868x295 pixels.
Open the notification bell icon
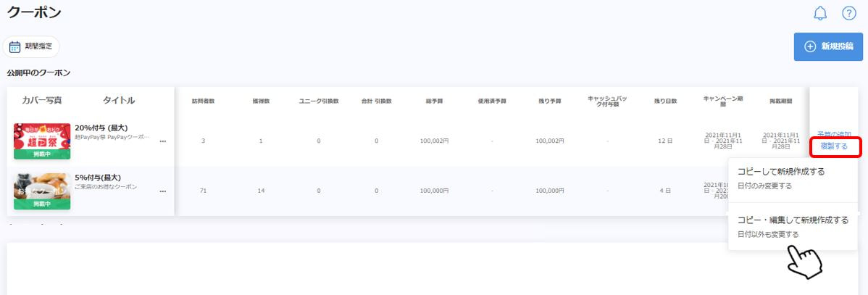pos(820,13)
